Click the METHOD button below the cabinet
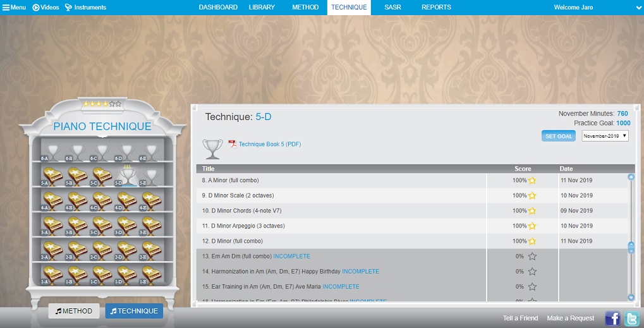 74,311
